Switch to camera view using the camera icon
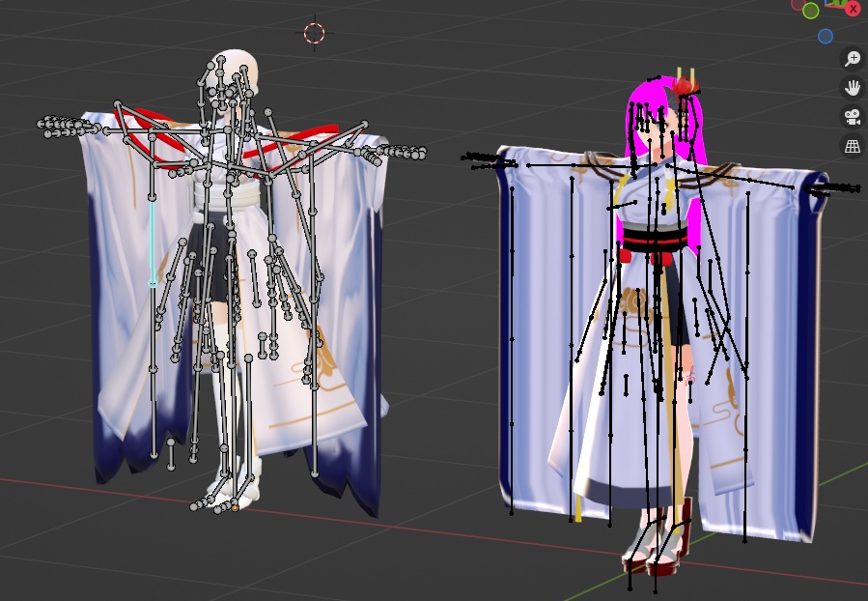This screenshot has width=868, height=601. pyautogui.click(x=853, y=118)
